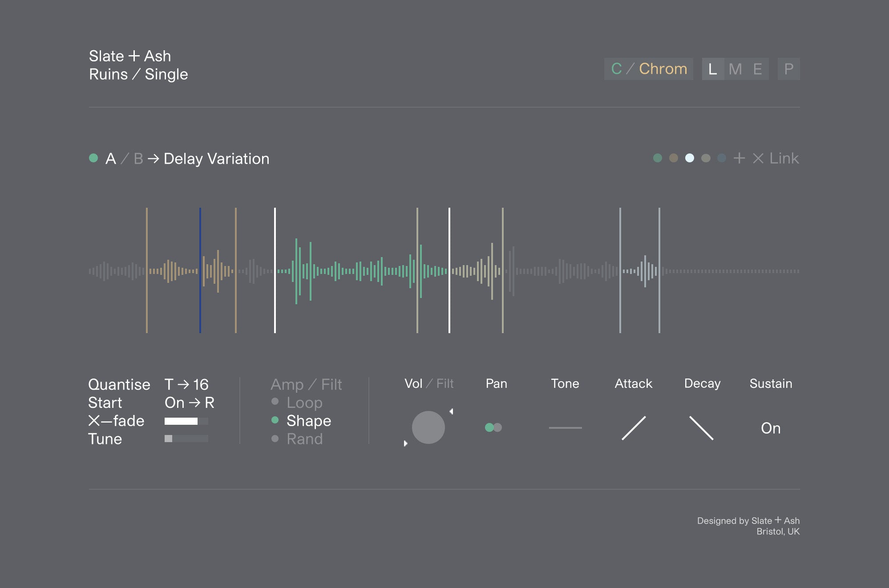Click the green dot beside A / B
The image size is (889, 588).
pos(93,158)
